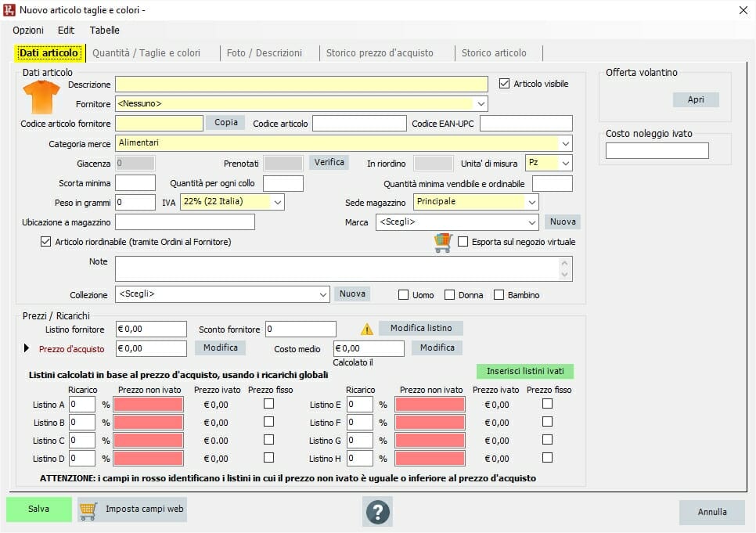Click the Annulla button
Image resolution: width=756 pixels, height=533 pixels.
point(712,512)
